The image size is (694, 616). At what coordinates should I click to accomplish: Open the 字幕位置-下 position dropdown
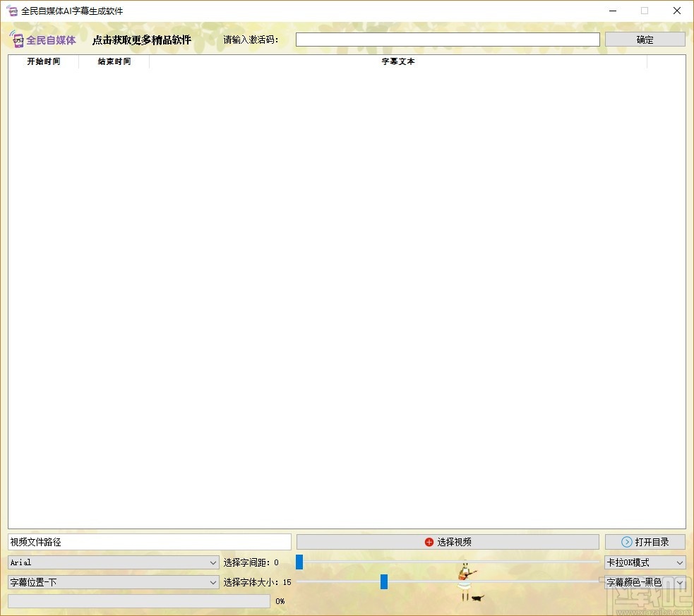pyautogui.click(x=213, y=582)
